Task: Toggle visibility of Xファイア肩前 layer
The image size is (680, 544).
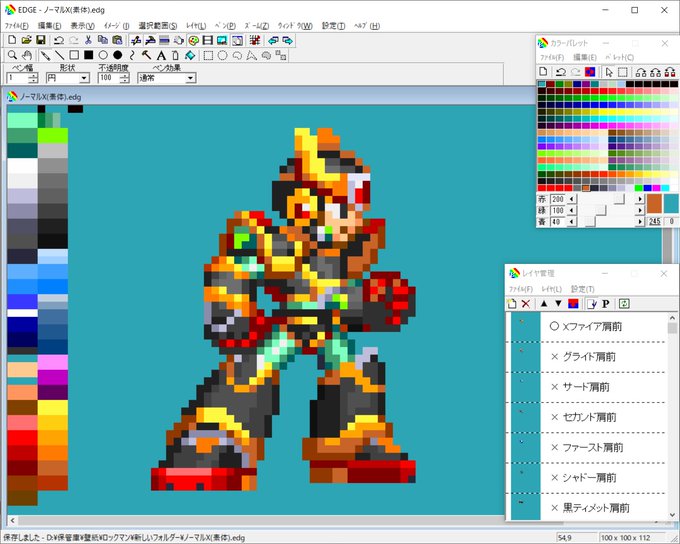Action: pos(554,326)
